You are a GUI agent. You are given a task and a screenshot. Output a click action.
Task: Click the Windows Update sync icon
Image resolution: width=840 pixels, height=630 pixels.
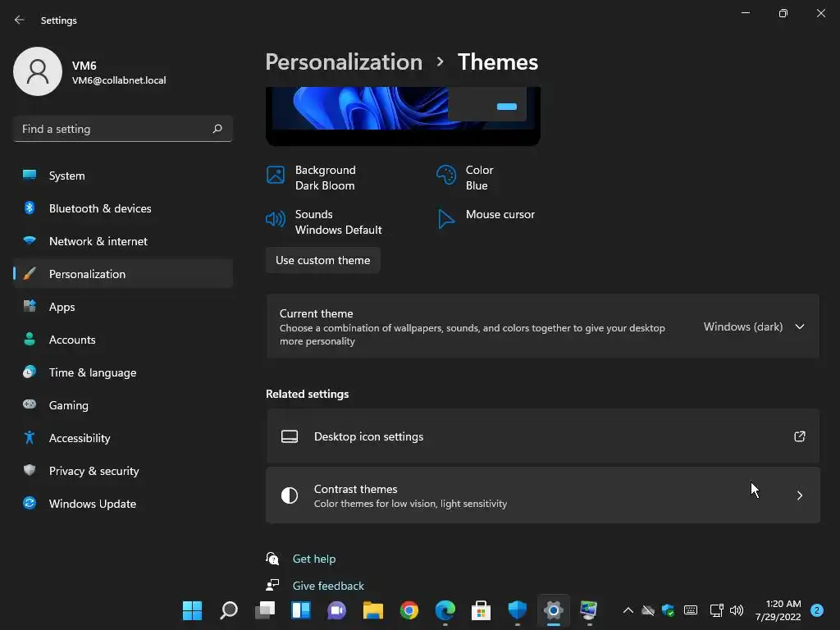coord(30,503)
